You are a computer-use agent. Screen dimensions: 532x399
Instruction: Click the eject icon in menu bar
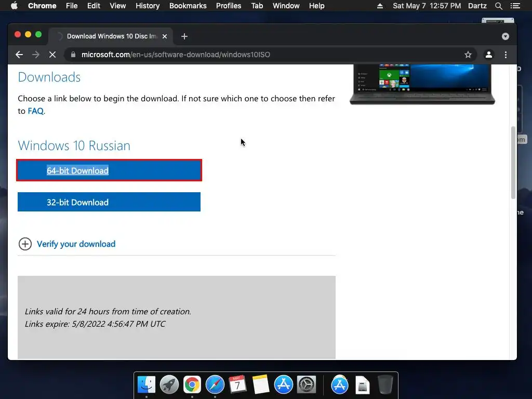380,6
